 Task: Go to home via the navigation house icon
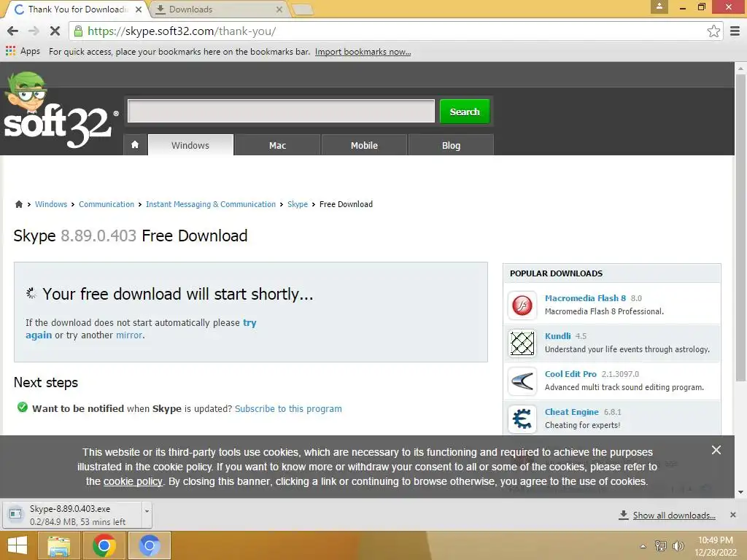(135, 145)
